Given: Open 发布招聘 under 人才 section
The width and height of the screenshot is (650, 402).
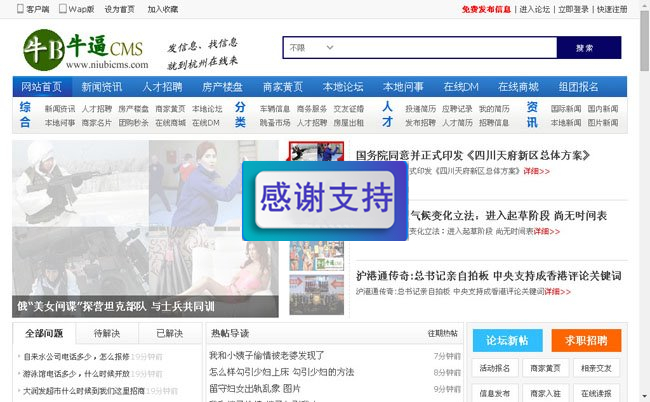Looking at the screenshot, I should (420, 123).
